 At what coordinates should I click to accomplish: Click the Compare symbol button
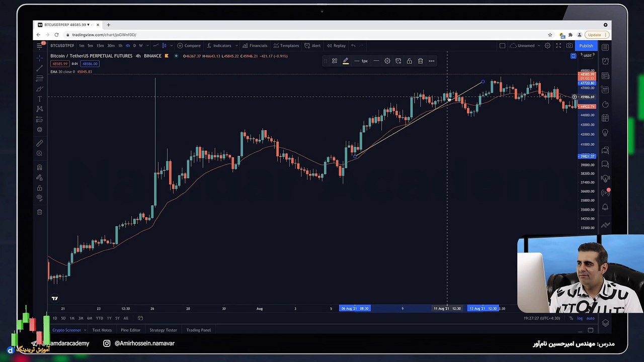189,46
